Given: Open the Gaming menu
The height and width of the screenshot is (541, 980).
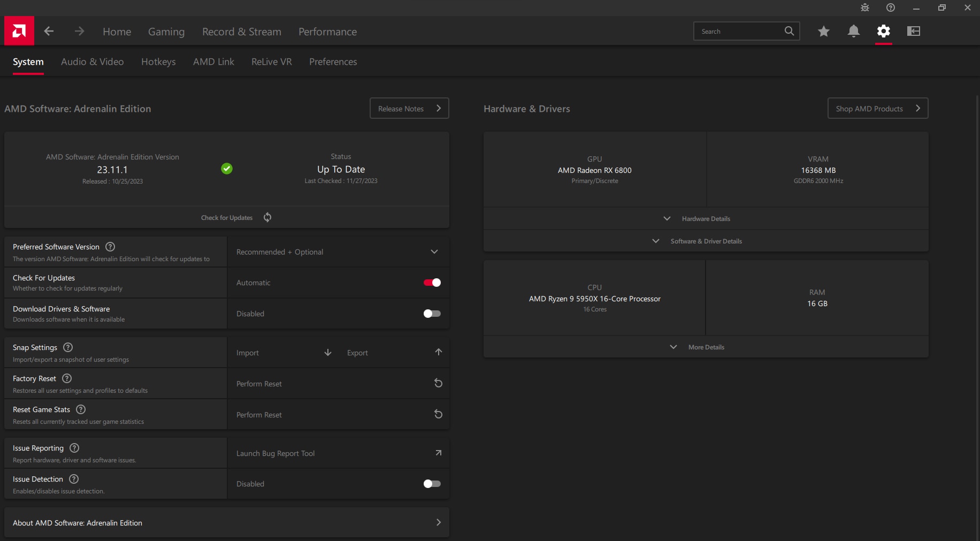Looking at the screenshot, I should [166, 32].
